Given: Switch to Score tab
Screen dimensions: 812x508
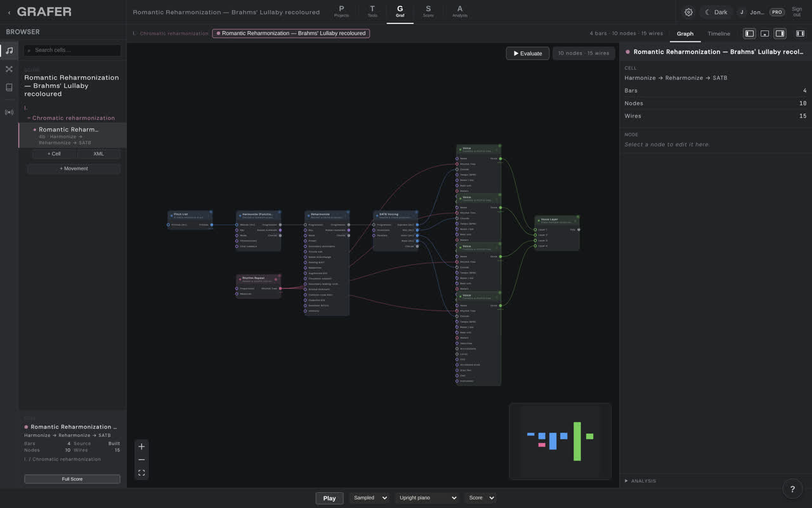Looking at the screenshot, I should pyautogui.click(x=428, y=11).
